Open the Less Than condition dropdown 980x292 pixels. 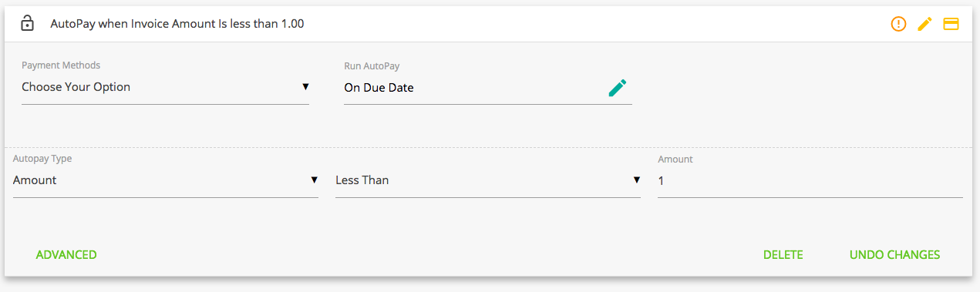[487, 181]
